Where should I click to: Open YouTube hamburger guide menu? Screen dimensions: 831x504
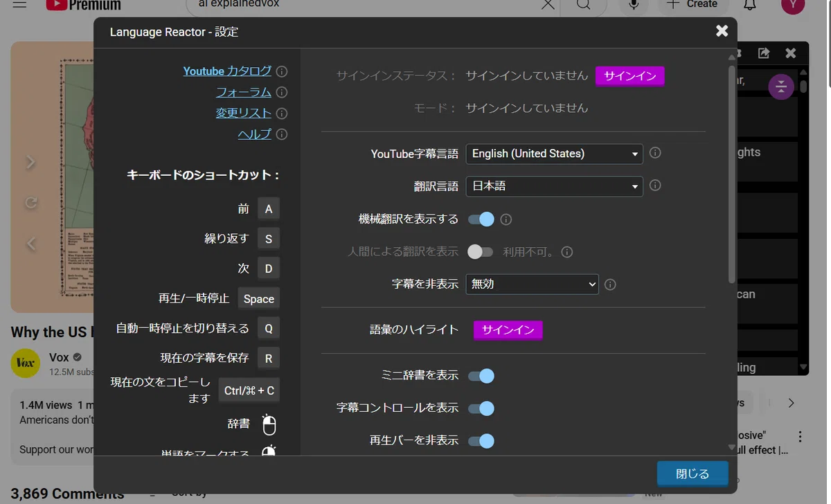tap(19, 4)
